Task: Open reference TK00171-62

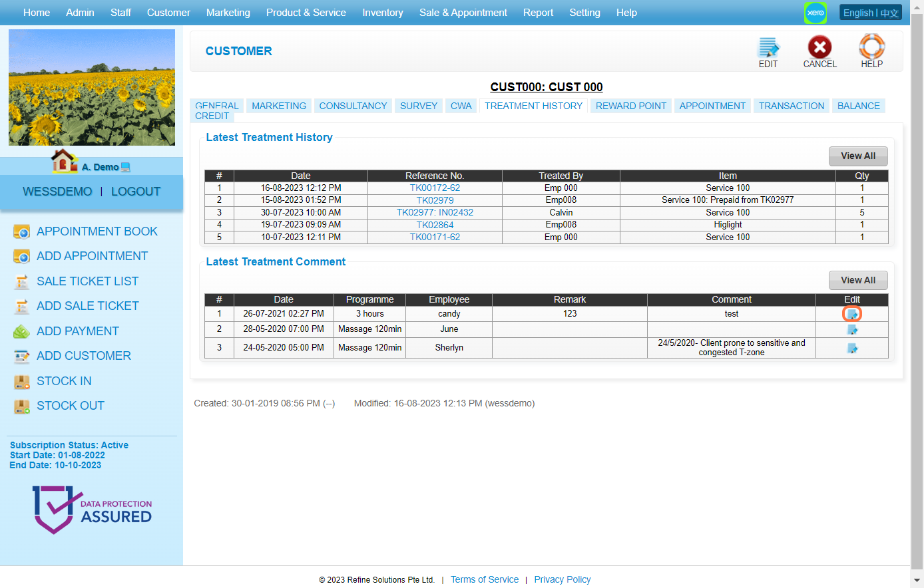Action: point(435,237)
